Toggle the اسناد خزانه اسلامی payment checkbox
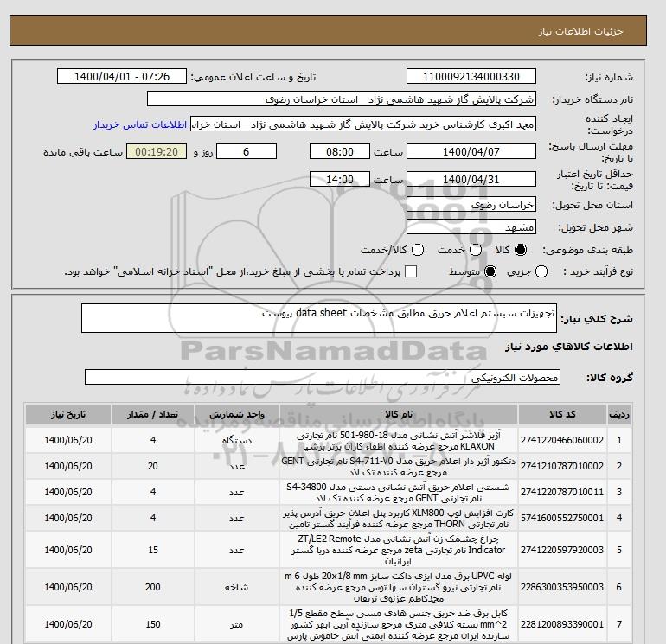Screen dimensions: 666x644 [x=411, y=272]
